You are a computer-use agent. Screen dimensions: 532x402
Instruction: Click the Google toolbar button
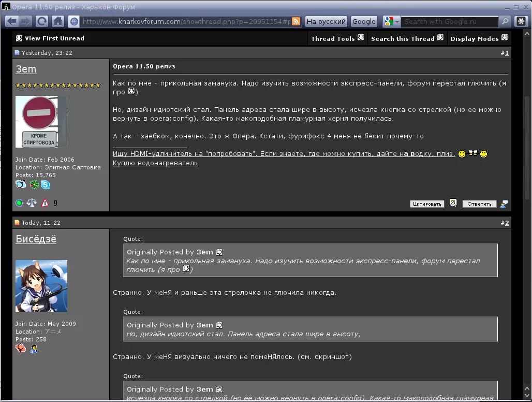coord(364,21)
